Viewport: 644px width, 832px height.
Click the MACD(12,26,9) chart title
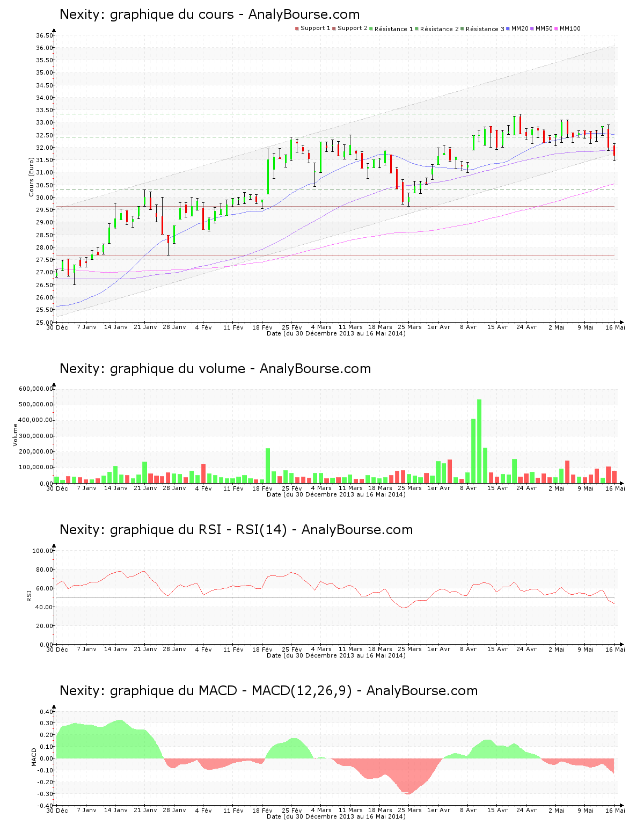pyautogui.click(x=268, y=691)
